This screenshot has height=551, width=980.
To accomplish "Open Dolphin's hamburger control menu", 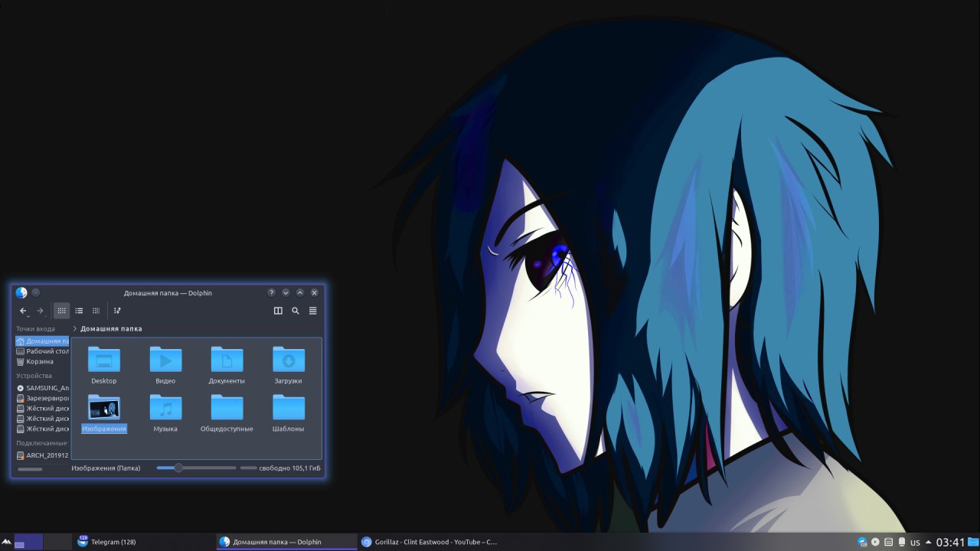I will [313, 311].
